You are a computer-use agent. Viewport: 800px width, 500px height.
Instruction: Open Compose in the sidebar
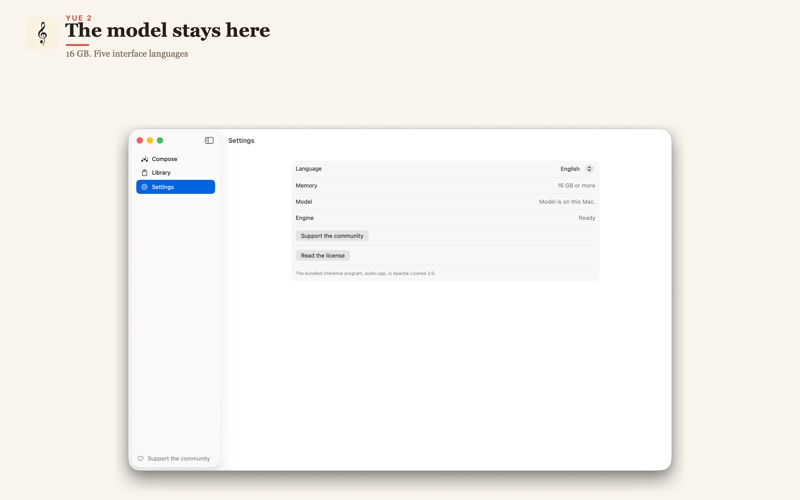176,159
